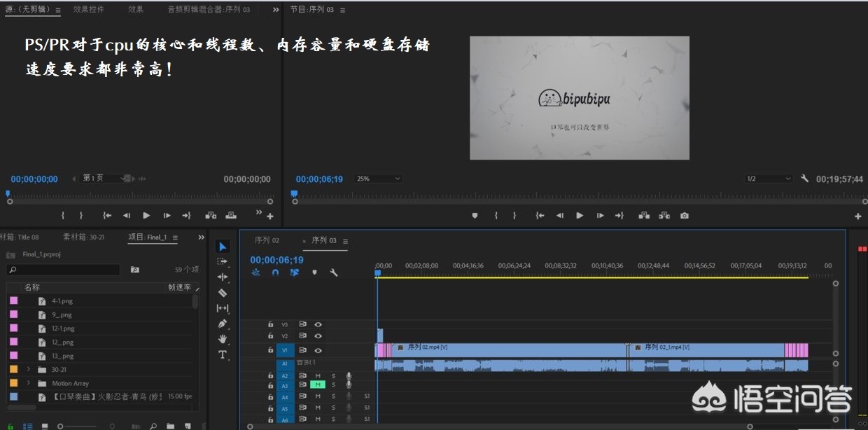Click Lift button in Program monitor

click(x=644, y=216)
